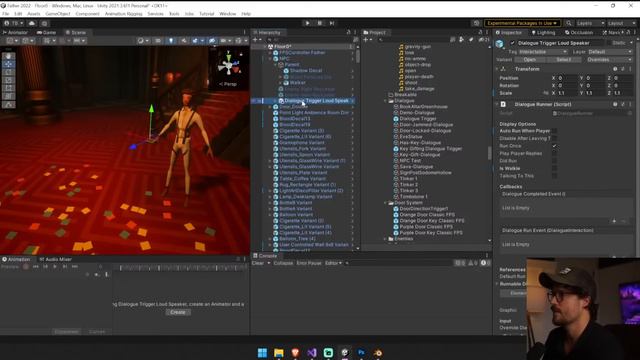Click the prefab Open button in the Inspector
The image size is (640, 360).
pos(529,60)
